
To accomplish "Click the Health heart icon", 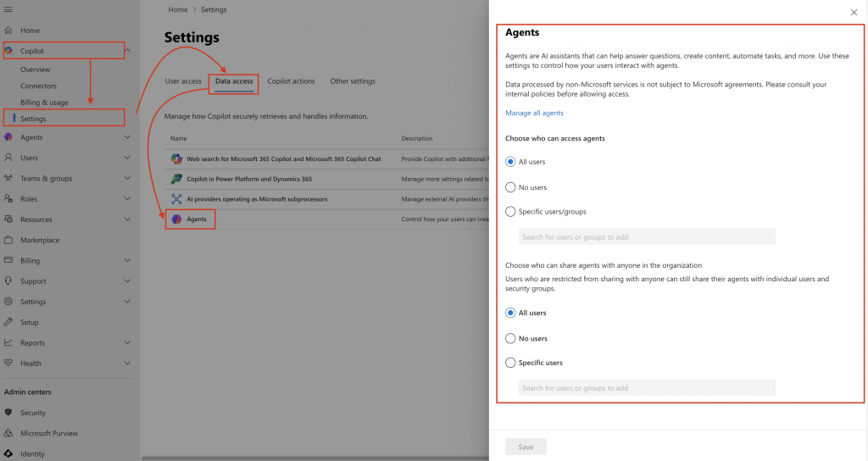I will [x=8, y=364].
